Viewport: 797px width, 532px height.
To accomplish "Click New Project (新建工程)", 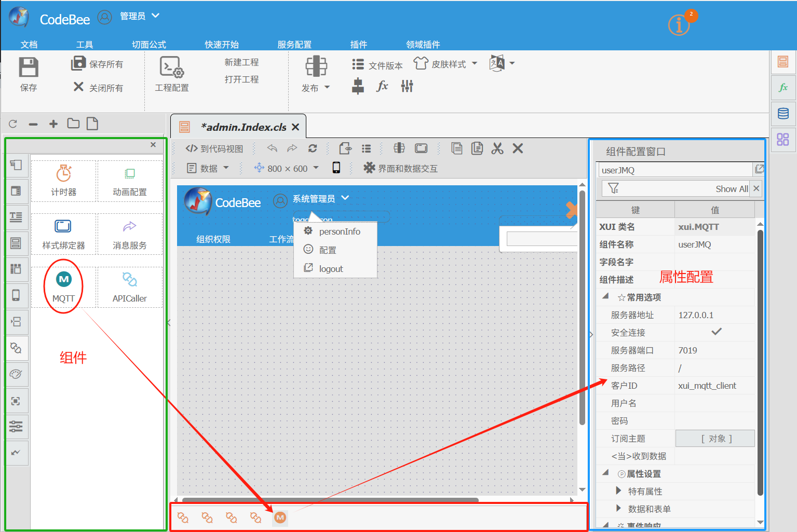I will (241, 62).
